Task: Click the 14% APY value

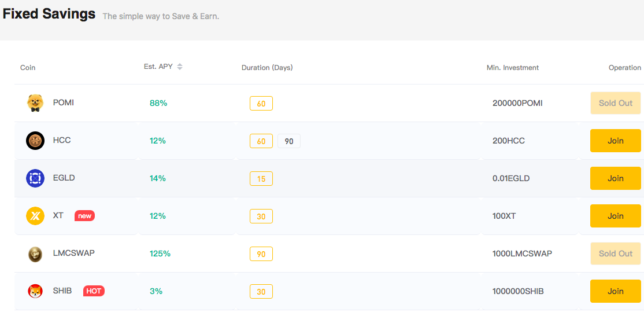Action: click(x=158, y=178)
